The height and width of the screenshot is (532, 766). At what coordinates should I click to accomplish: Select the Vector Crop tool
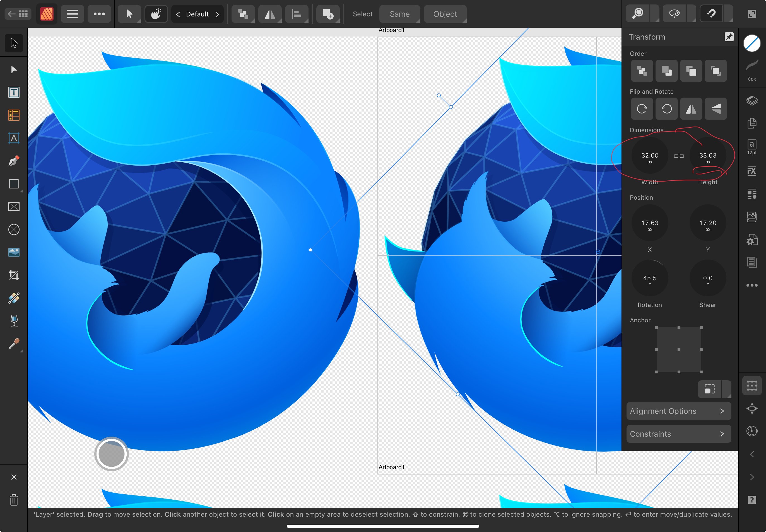(x=14, y=275)
